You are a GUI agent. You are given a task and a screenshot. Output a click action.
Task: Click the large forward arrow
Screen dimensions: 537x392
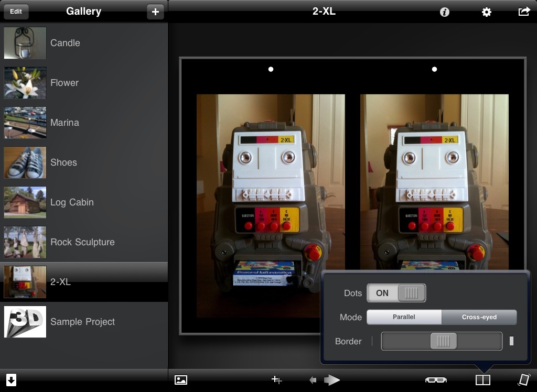(332, 379)
